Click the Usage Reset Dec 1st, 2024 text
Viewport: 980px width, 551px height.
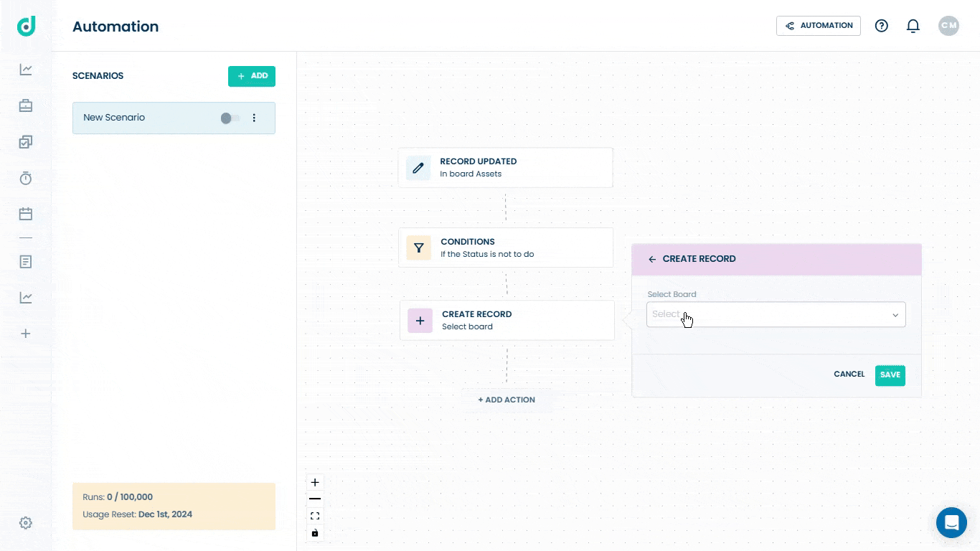click(x=138, y=514)
